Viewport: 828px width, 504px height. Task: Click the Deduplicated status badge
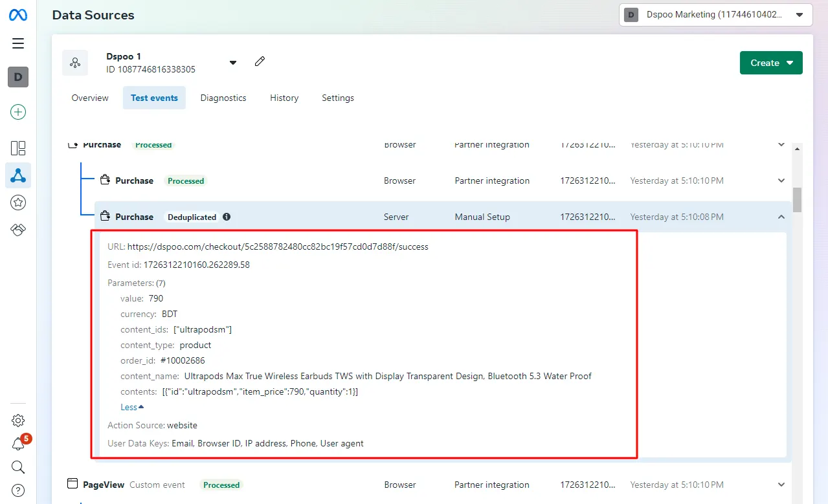(x=192, y=217)
